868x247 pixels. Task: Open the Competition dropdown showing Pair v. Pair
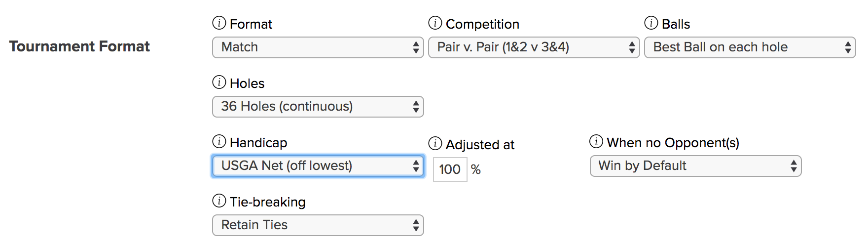pos(534,47)
